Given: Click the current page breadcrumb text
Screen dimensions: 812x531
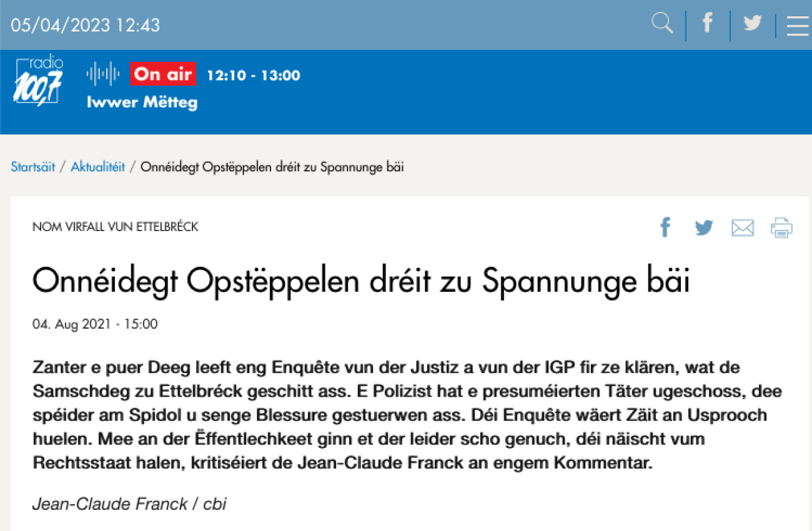Looking at the screenshot, I should click(272, 167).
